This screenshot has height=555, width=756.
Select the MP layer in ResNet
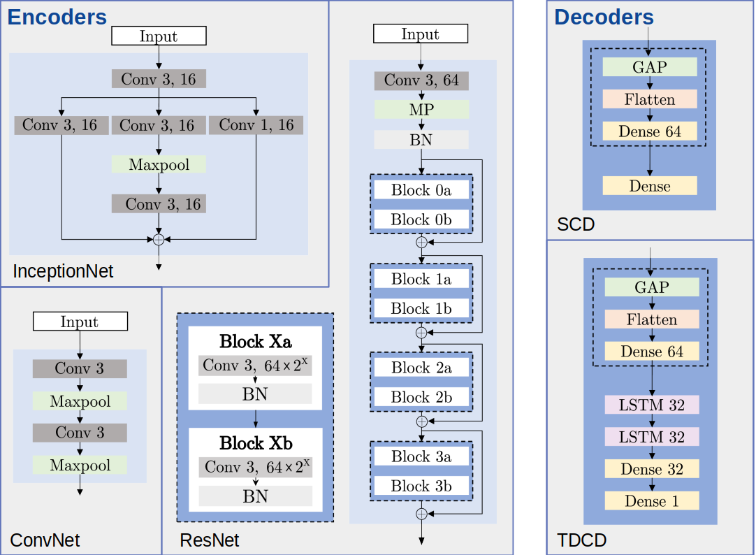(x=421, y=110)
